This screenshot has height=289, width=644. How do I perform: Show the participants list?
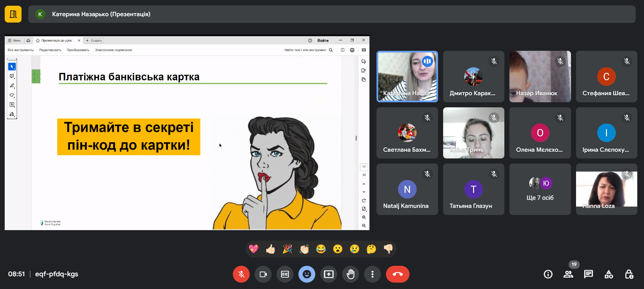click(568, 274)
